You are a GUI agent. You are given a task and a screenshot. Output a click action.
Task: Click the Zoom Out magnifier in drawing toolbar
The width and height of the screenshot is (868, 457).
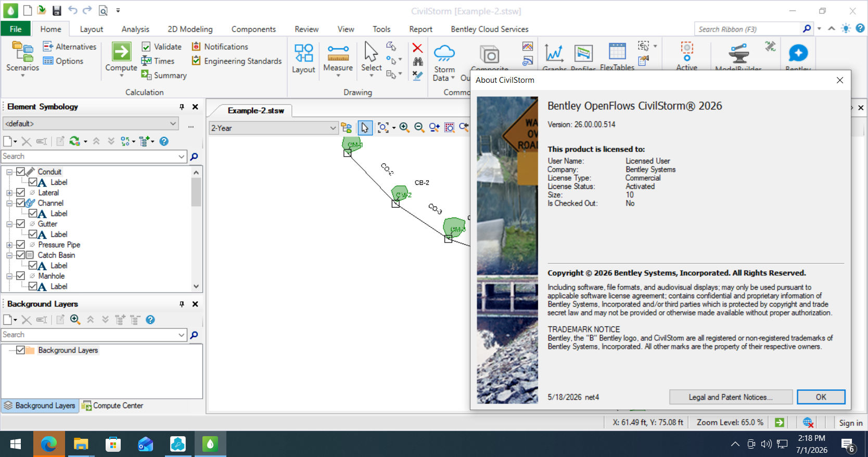(419, 128)
